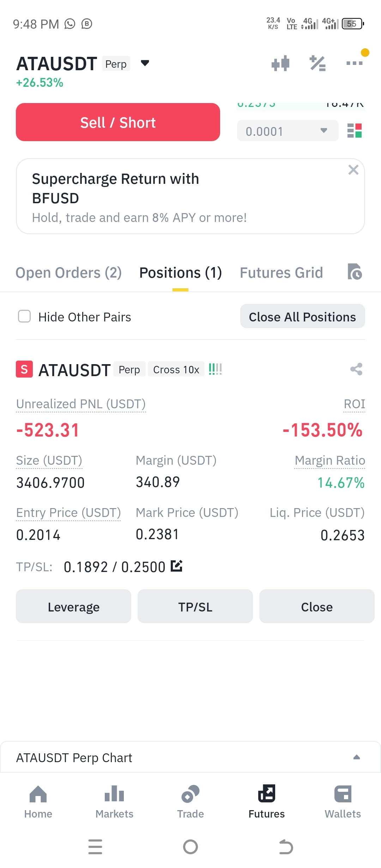Switch to Futures Grid tab
Image resolution: width=381 pixels, height=868 pixels.
tap(282, 272)
